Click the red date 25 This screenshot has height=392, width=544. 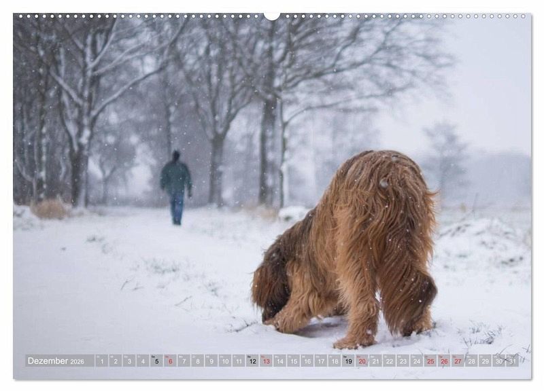click(x=430, y=361)
